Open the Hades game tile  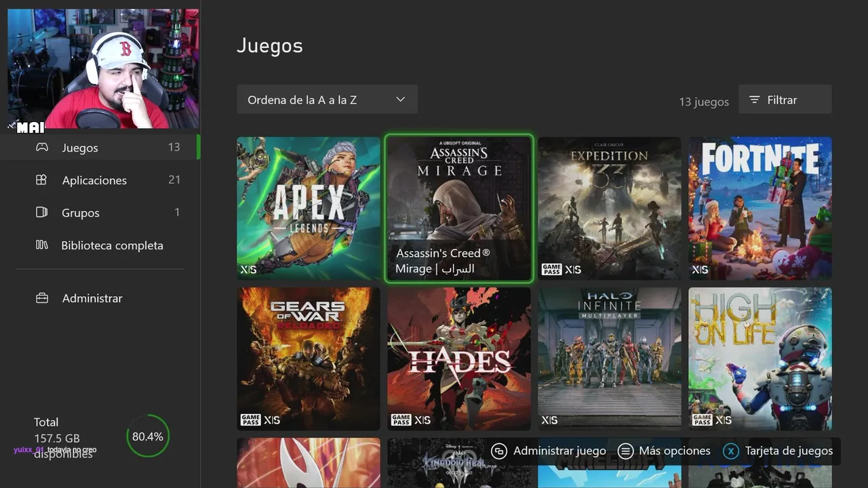coord(459,359)
